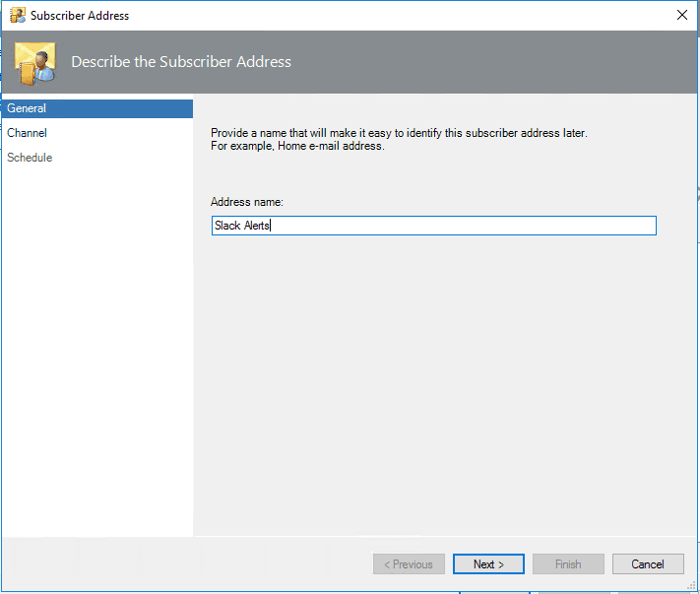Click the 'Slack Alerts' text in the field

click(x=242, y=226)
